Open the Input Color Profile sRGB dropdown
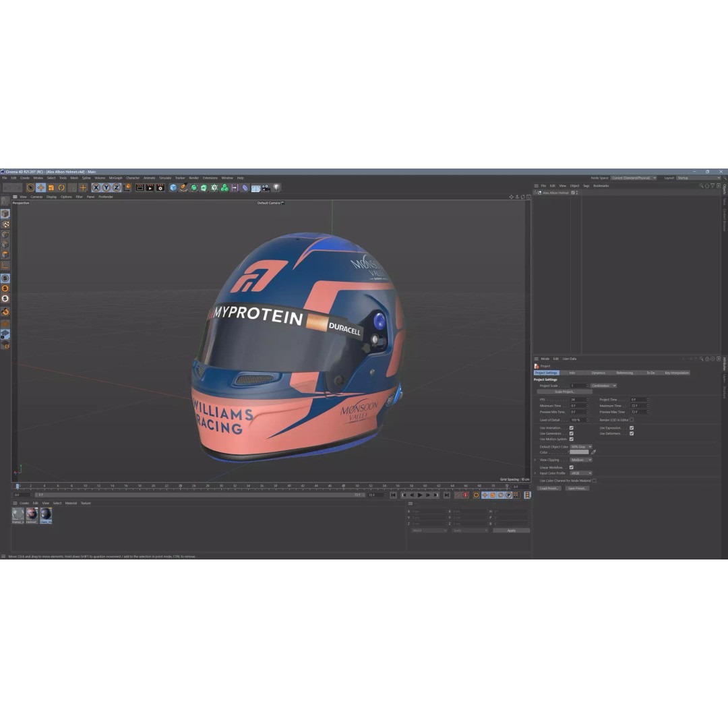The image size is (728, 728). point(581,473)
